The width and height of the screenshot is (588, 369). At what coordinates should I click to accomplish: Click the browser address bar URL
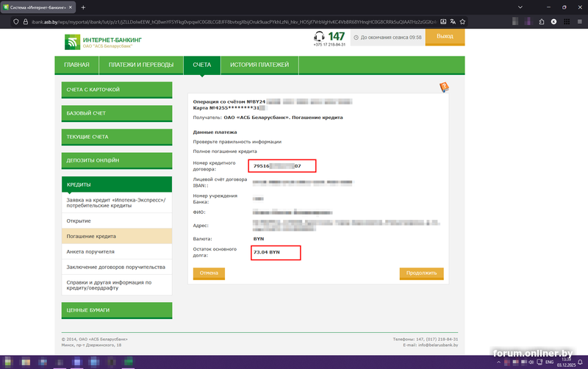click(x=234, y=22)
